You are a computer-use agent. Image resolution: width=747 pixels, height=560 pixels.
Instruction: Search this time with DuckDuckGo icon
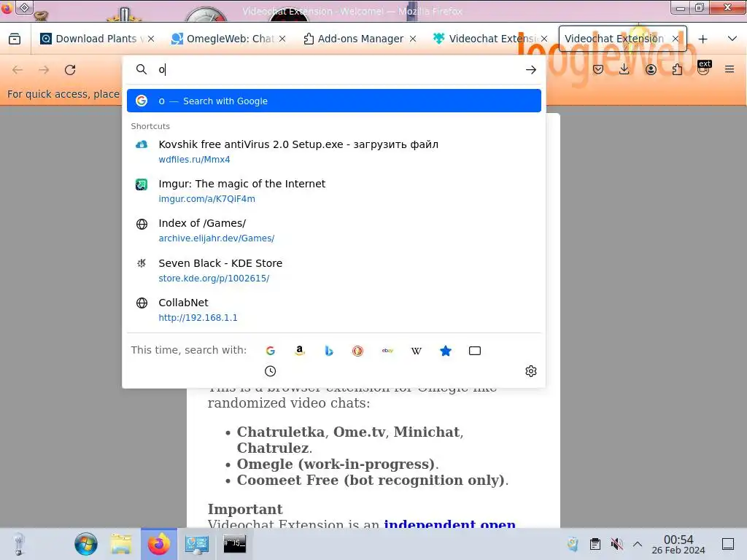click(357, 351)
